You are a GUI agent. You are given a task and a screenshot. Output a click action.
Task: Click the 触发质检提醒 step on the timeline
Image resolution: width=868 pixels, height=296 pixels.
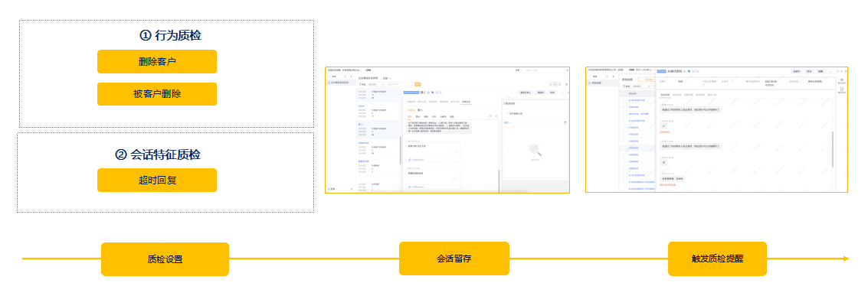(x=717, y=259)
